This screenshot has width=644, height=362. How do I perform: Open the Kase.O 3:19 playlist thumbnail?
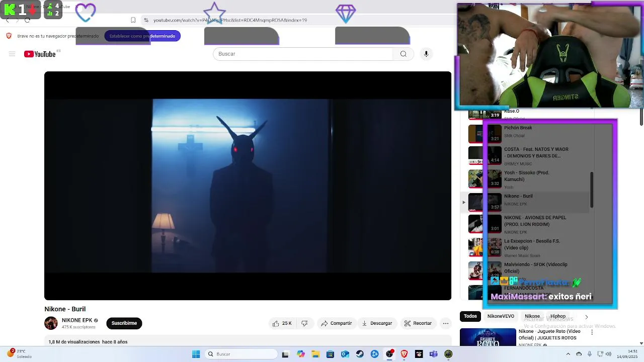point(485,114)
